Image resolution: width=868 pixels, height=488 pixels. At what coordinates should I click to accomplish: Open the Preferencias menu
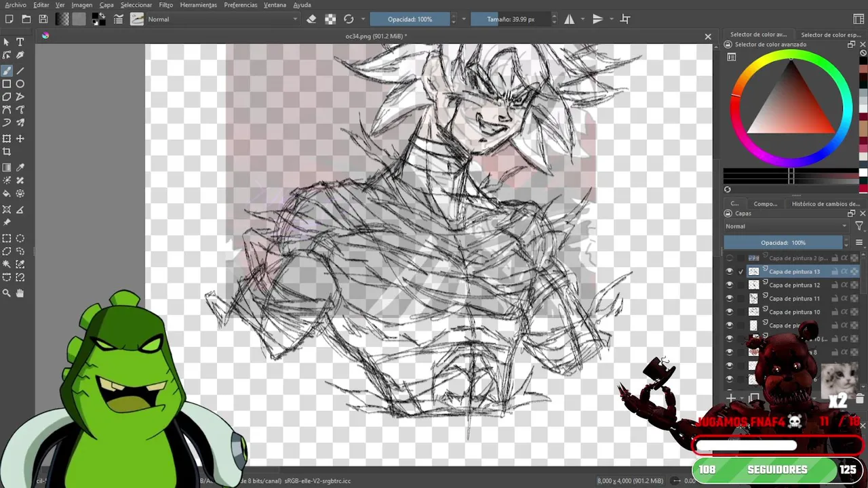coord(241,5)
